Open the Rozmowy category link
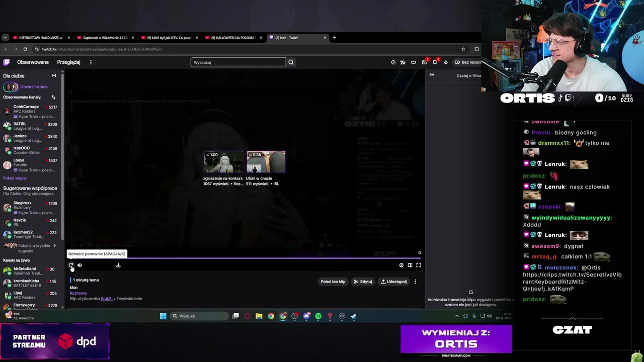This screenshot has height=362, width=644. coord(78,293)
